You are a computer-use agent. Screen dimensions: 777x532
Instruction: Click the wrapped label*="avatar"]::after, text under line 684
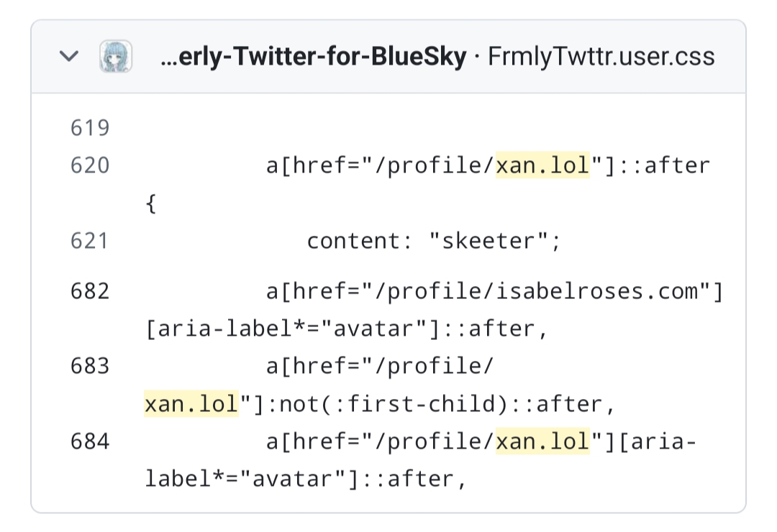(306, 479)
